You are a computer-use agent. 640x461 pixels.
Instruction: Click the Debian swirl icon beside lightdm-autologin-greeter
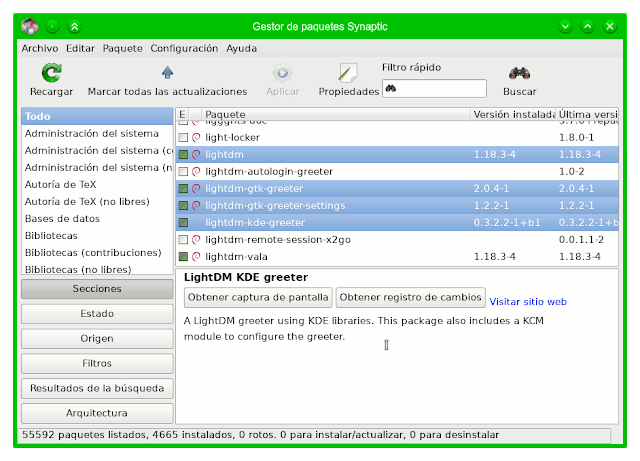196,171
